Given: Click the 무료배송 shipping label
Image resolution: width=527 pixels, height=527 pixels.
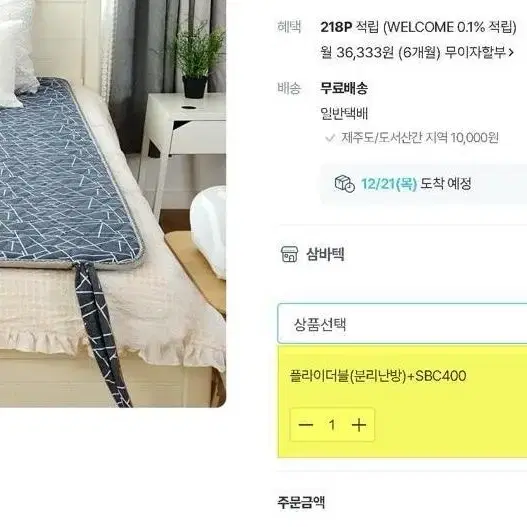Looking at the screenshot, I should click(344, 88).
